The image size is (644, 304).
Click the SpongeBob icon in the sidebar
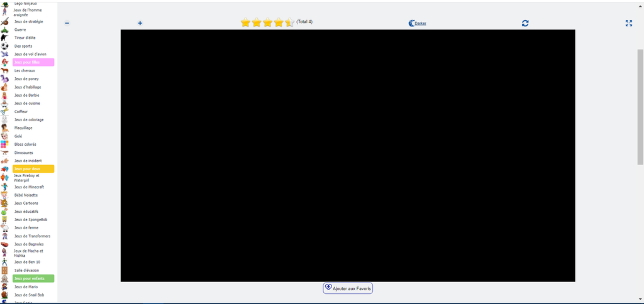pyautogui.click(x=4, y=220)
